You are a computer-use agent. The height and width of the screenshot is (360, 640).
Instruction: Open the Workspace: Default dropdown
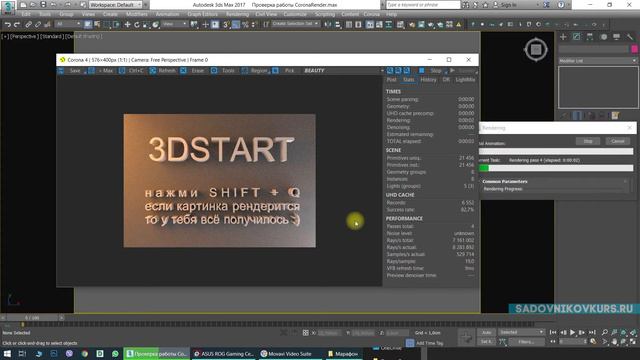click(115, 5)
